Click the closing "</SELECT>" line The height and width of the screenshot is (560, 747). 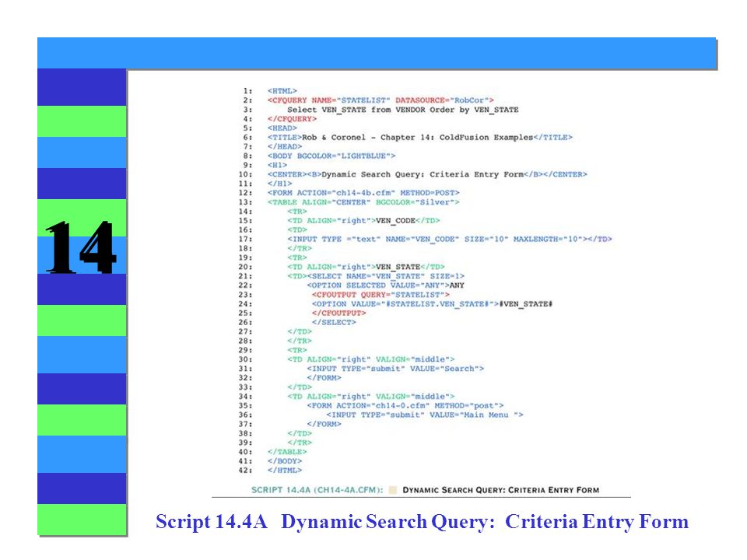tap(334, 322)
